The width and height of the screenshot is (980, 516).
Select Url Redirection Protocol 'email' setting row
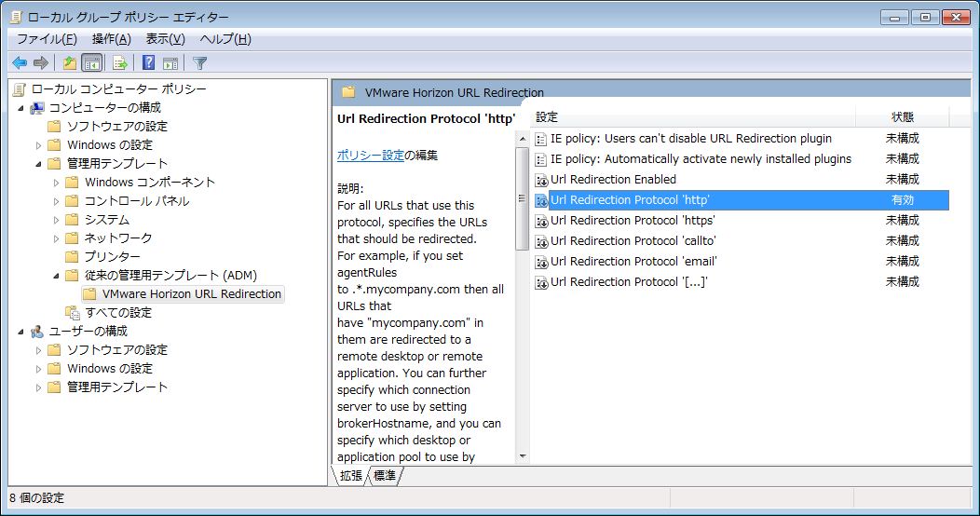[742, 261]
